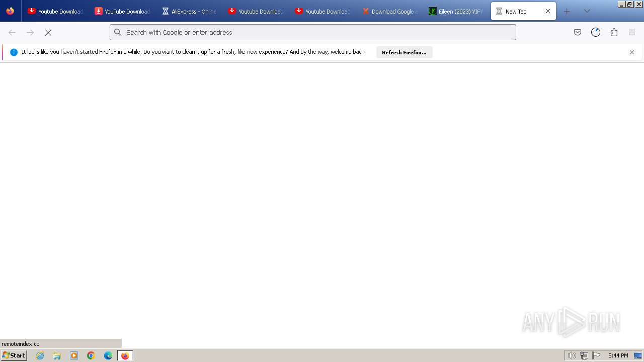This screenshot has height=362, width=644.
Task: Launch Microsoft Edge from taskbar
Action: pos(108,355)
